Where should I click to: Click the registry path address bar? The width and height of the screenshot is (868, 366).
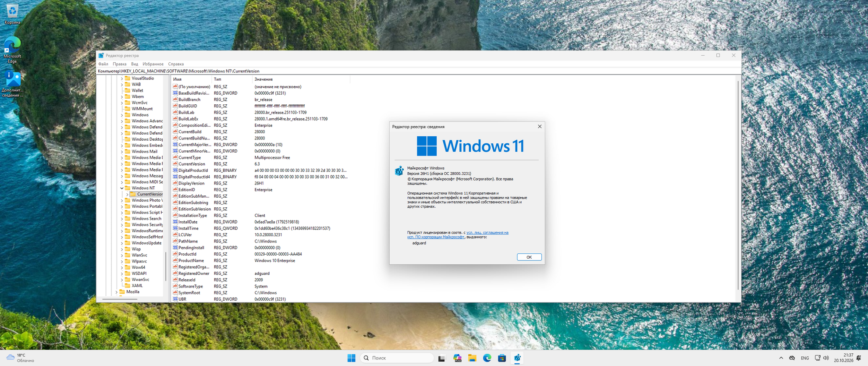419,71
